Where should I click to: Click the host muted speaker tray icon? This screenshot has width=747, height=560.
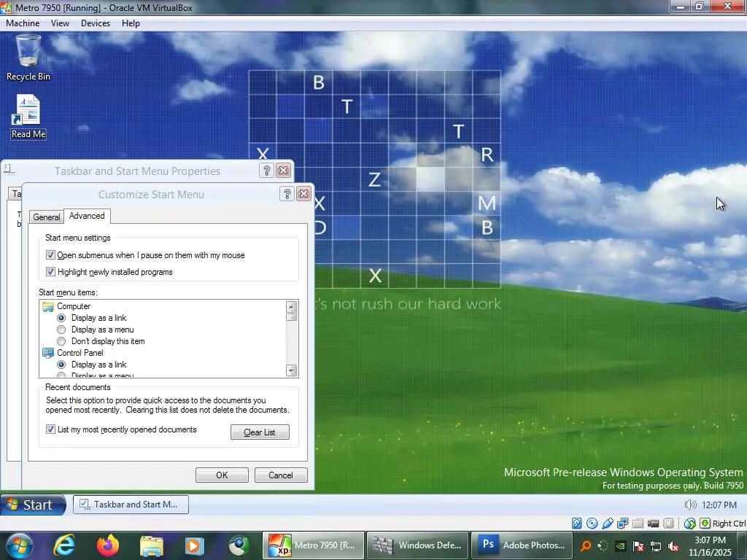tap(673, 545)
